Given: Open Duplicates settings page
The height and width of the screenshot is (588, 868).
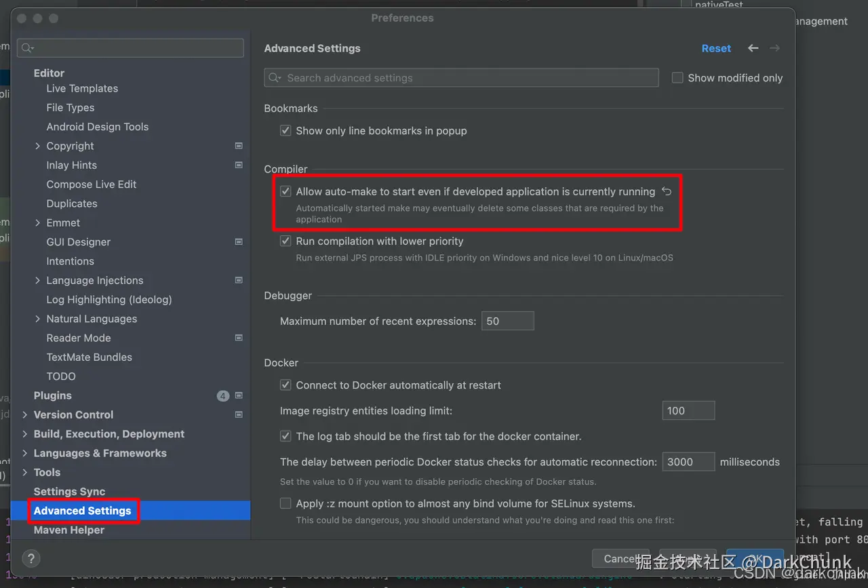Looking at the screenshot, I should 72,203.
